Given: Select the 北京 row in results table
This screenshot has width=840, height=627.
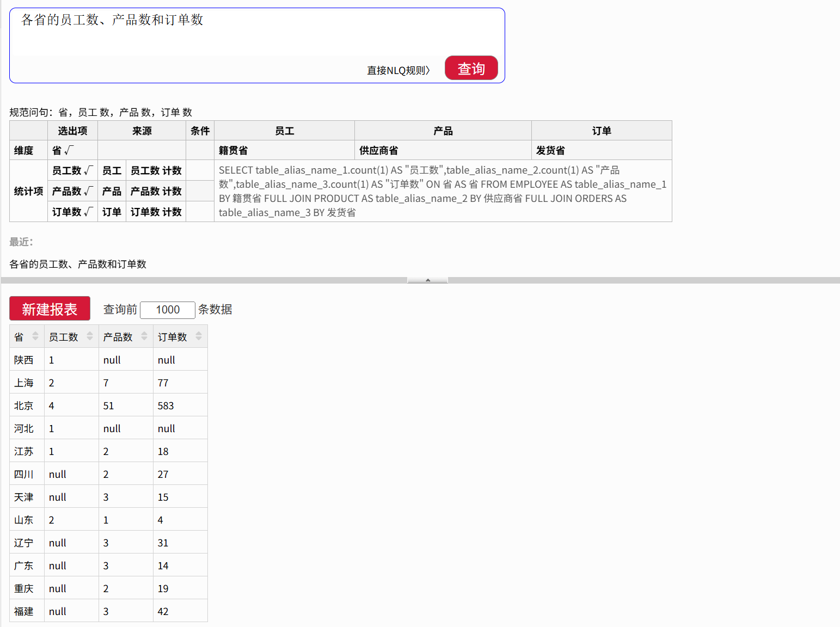Looking at the screenshot, I should tap(24, 405).
